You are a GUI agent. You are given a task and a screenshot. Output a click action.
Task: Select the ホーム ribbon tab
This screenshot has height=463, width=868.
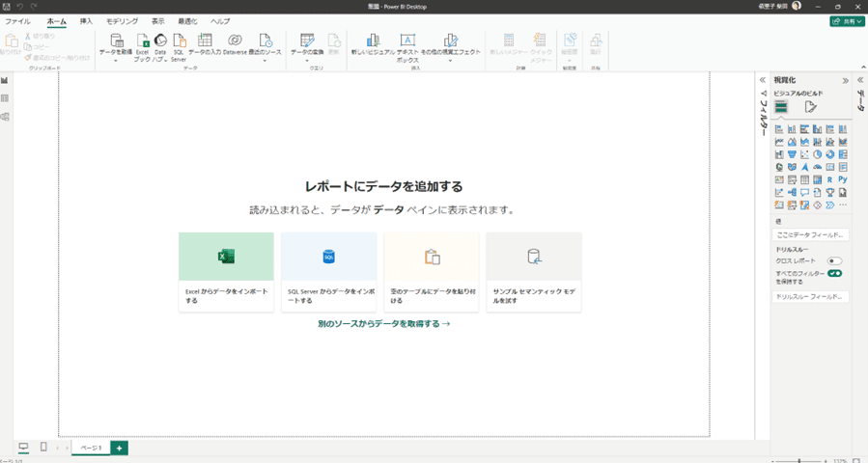pos(56,21)
